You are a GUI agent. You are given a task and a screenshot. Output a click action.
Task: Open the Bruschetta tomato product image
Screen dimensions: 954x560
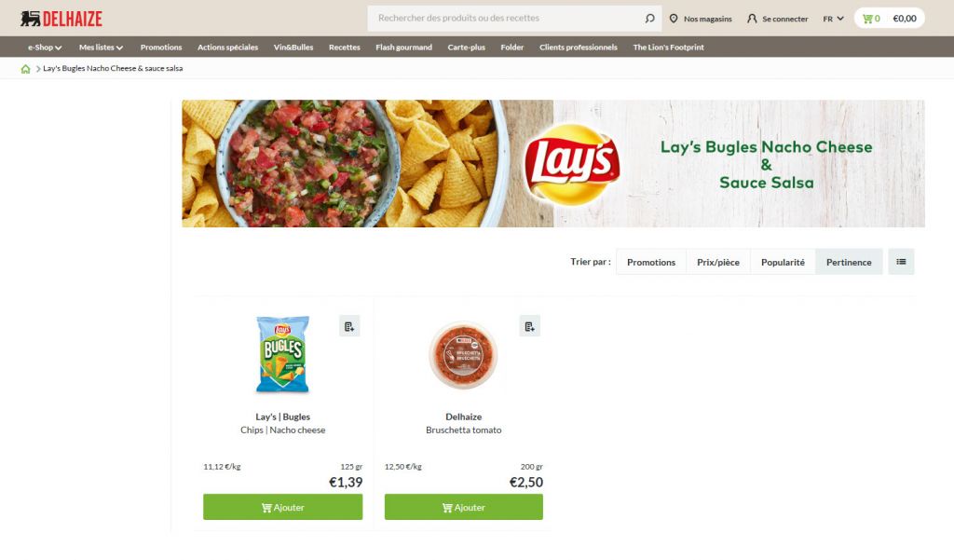pyautogui.click(x=464, y=356)
